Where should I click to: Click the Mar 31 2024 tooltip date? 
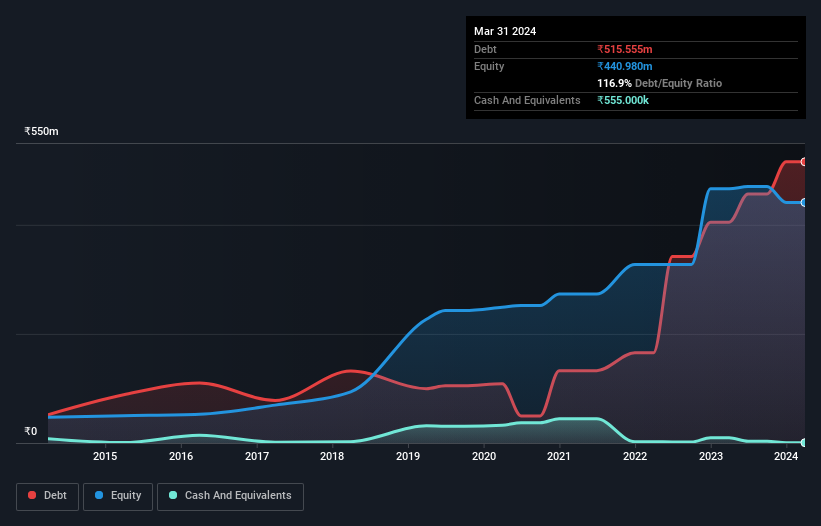pyautogui.click(x=505, y=31)
